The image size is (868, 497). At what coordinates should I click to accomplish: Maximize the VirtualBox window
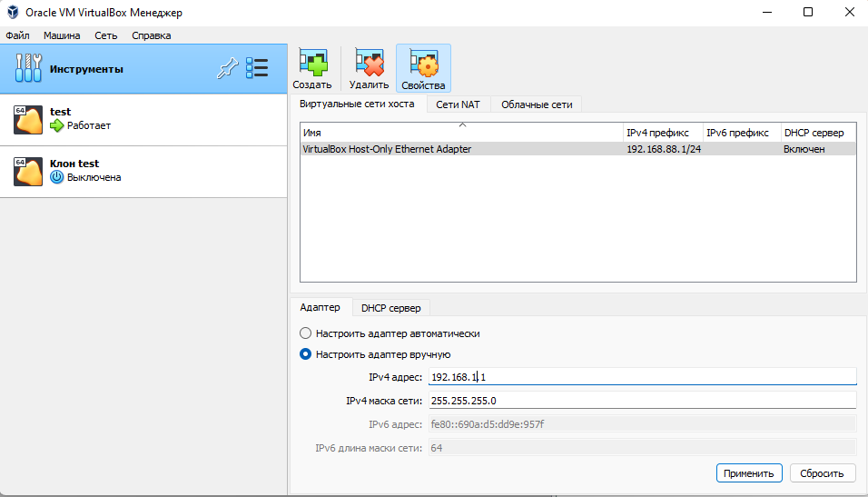click(x=808, y=12)
